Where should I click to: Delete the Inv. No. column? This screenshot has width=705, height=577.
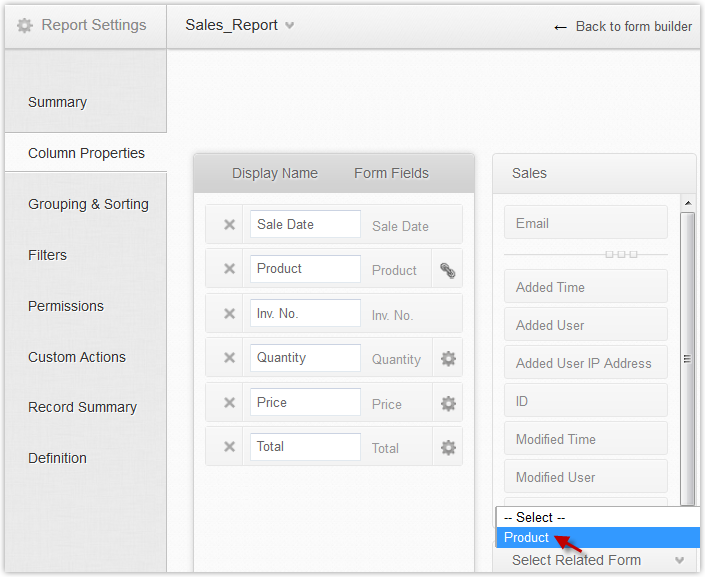click(x=229, y=314)
